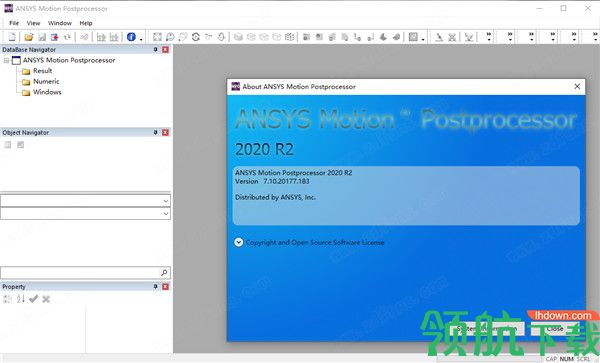
Task: Close the Property panel
Action: tap(165, 286)
